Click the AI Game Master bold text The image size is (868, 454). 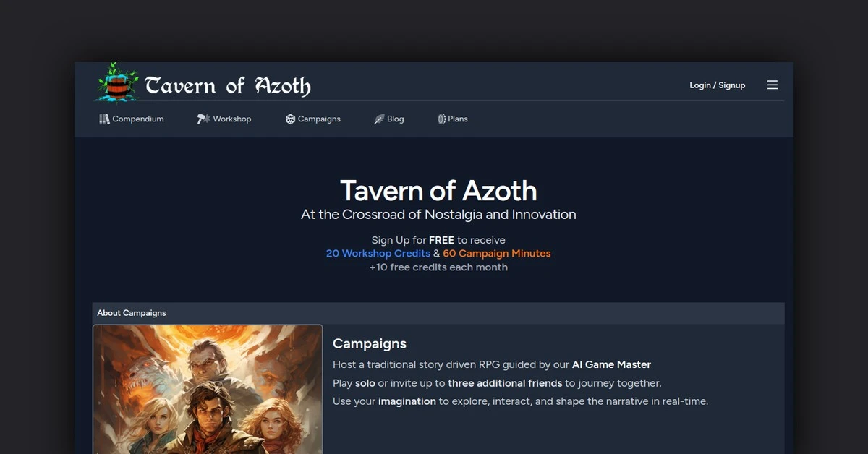click(611, 364)
